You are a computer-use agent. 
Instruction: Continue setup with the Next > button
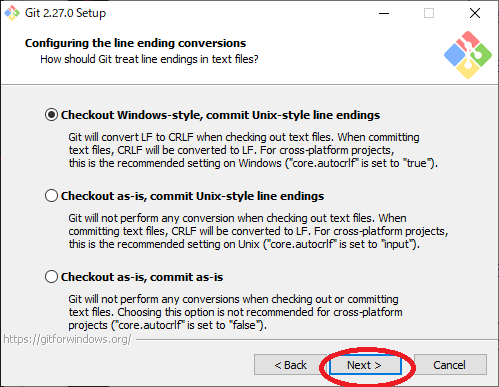[x=365, y=365]
